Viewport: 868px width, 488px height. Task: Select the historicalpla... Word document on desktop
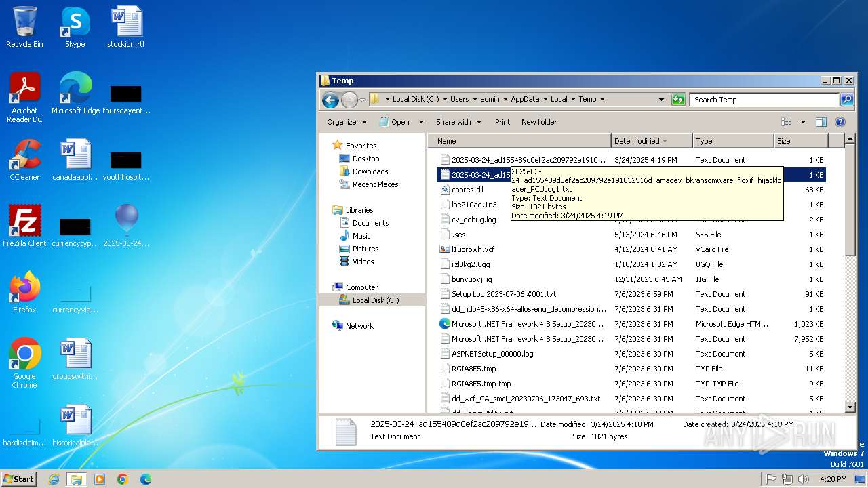[75, 426]
